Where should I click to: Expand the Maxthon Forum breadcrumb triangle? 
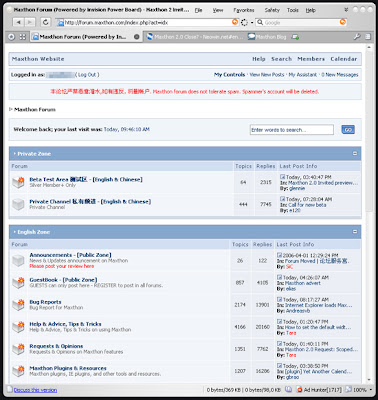coord(11,109)
